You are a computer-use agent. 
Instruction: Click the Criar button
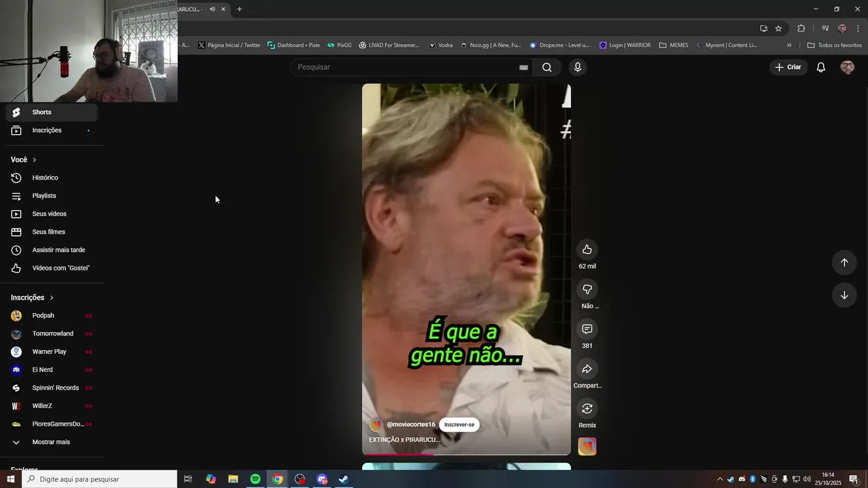pos(788,67)
